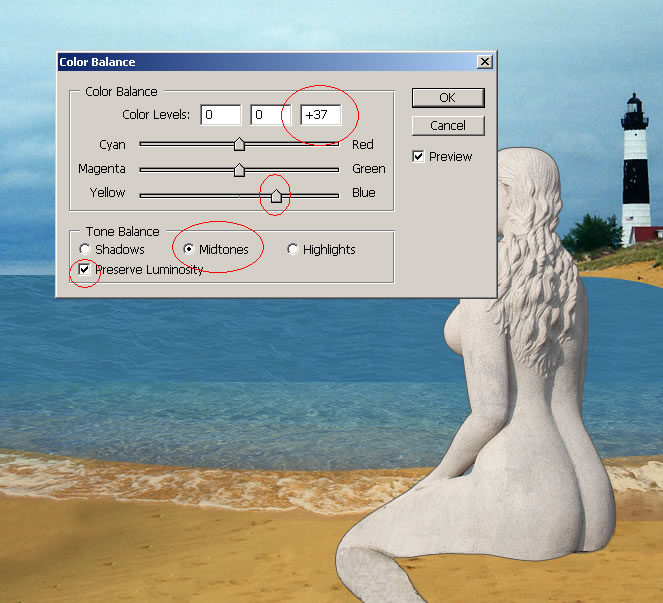Click the Color Levels label

[156, 115]
